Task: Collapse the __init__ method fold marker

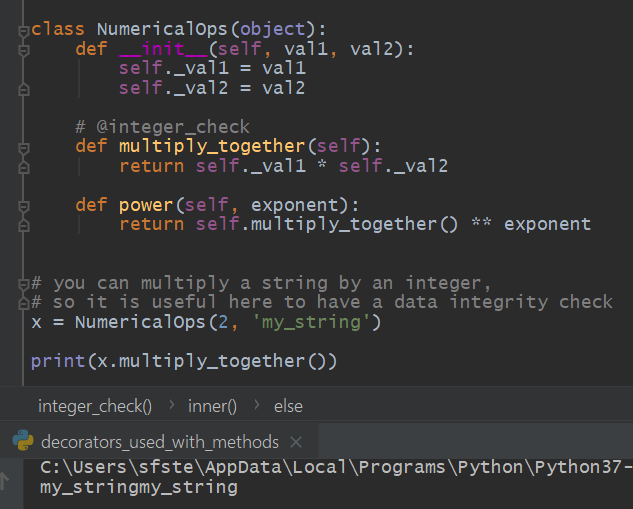Action: 24,49
